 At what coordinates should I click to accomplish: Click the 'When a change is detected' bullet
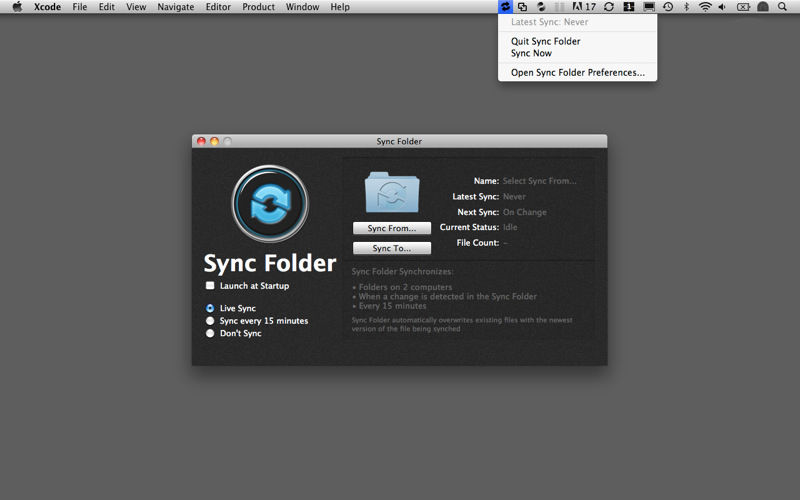(x=447, y=296)
